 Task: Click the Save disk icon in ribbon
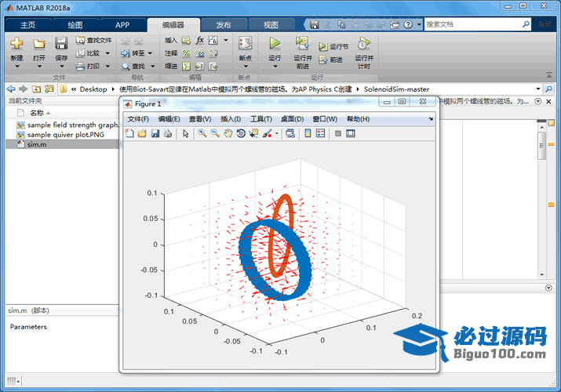tap(61, 43)
